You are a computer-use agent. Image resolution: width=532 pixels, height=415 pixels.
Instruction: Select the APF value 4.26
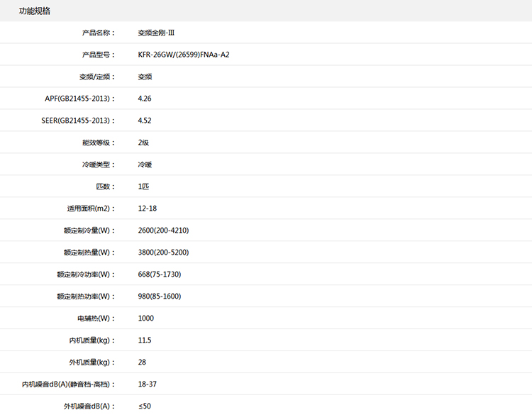(145, 99)
